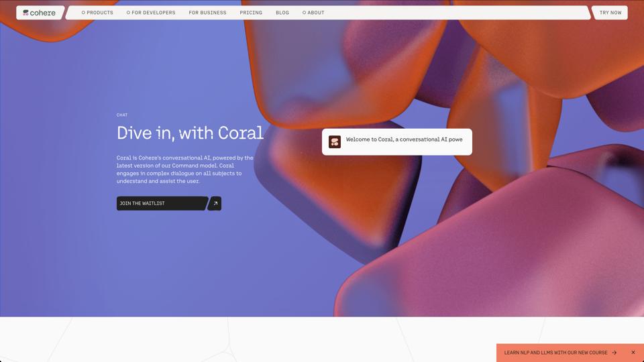
Task: Click the circle indicator next to About
Action: (x=304, y=13)
